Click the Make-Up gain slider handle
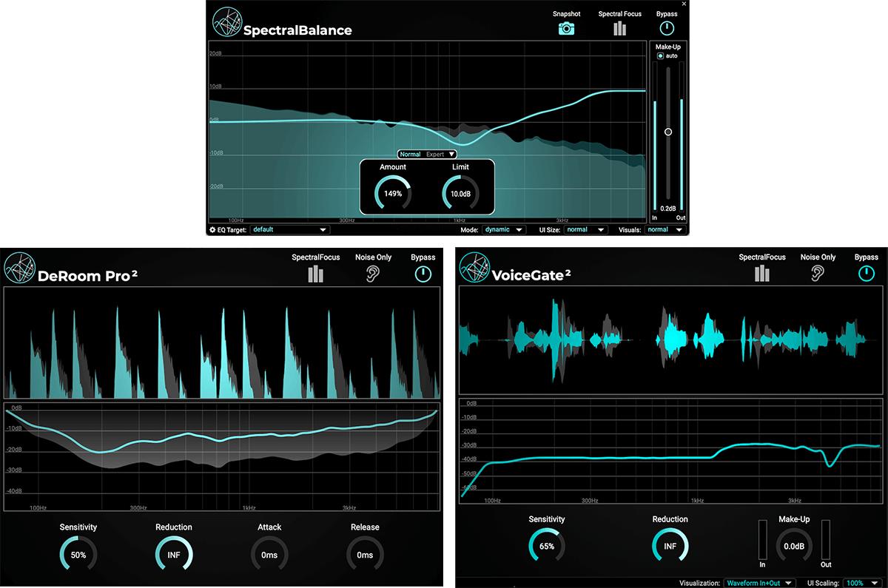 click(667, 132)
